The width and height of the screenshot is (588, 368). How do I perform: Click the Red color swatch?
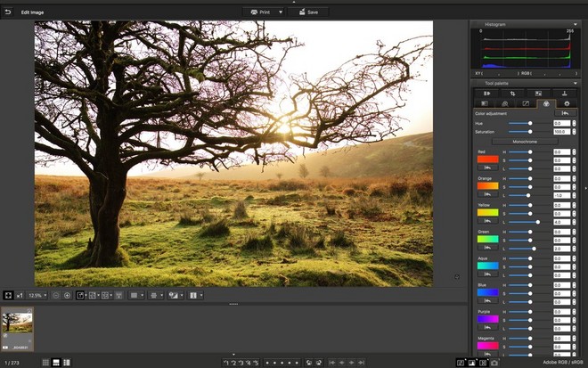click(487, 159)
